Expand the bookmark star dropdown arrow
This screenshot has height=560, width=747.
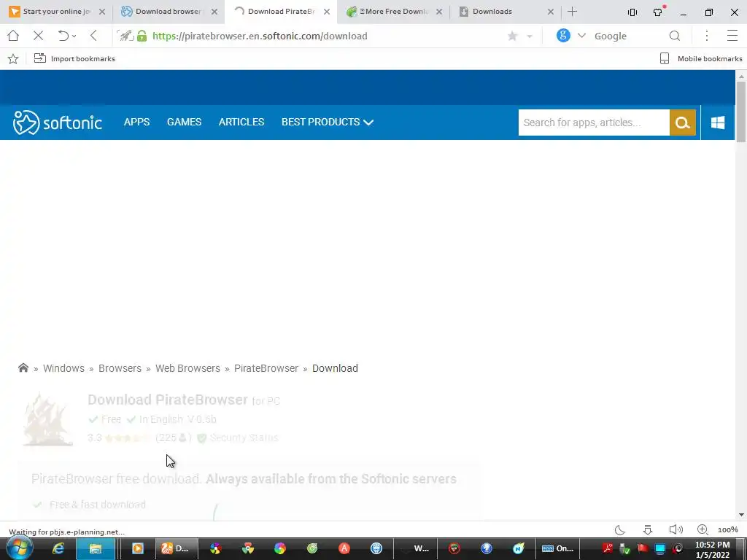(x=530, y=36)
